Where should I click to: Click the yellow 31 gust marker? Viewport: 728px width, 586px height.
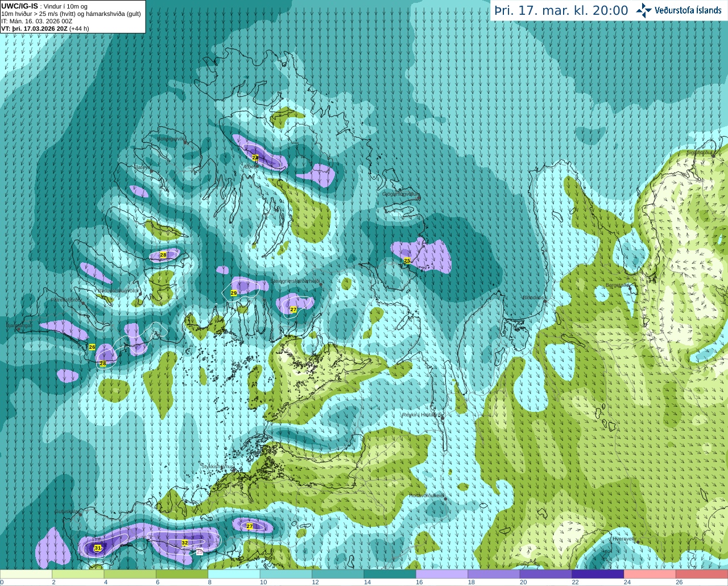(x=98, y=548)
